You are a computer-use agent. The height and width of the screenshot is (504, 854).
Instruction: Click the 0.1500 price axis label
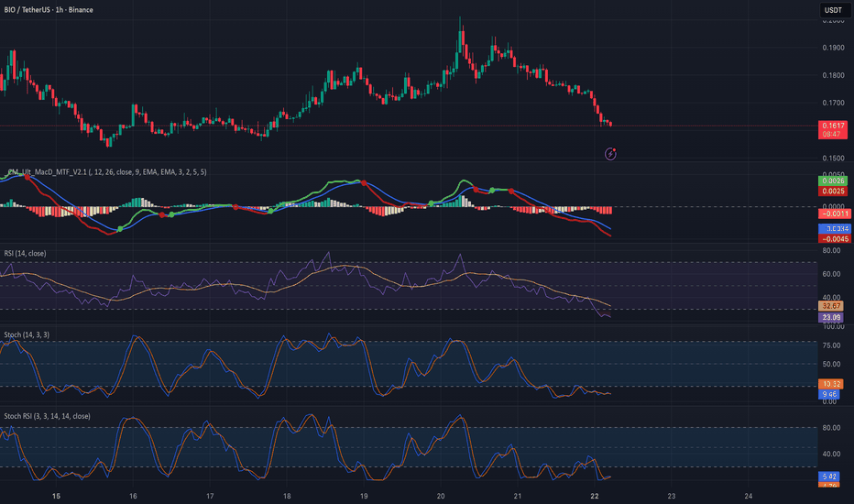(x=833, y=158)
